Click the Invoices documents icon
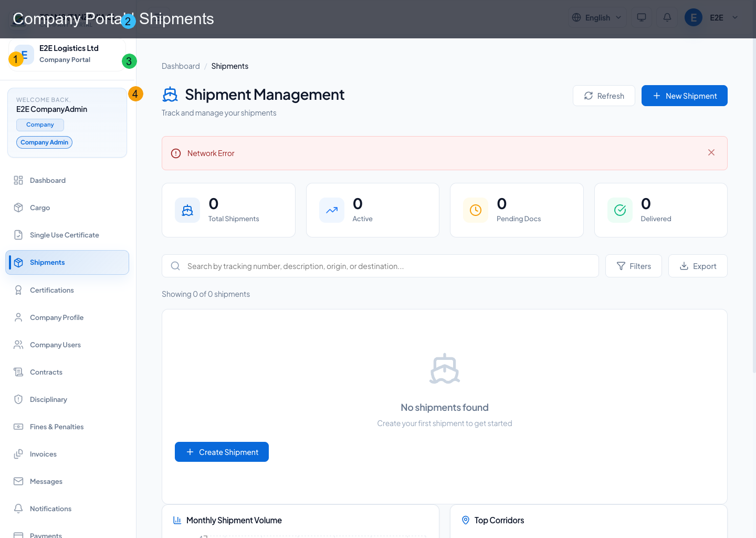756x538 pixels. pyautogui.click(x=18, y=454)
